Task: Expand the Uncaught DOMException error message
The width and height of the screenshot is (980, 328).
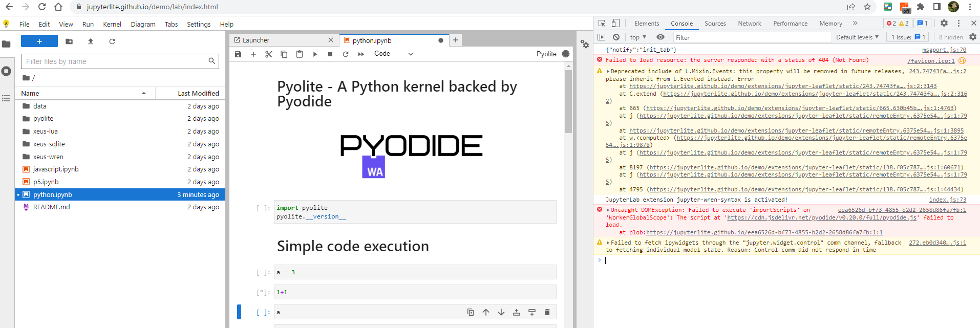Action: click(608, 210)
